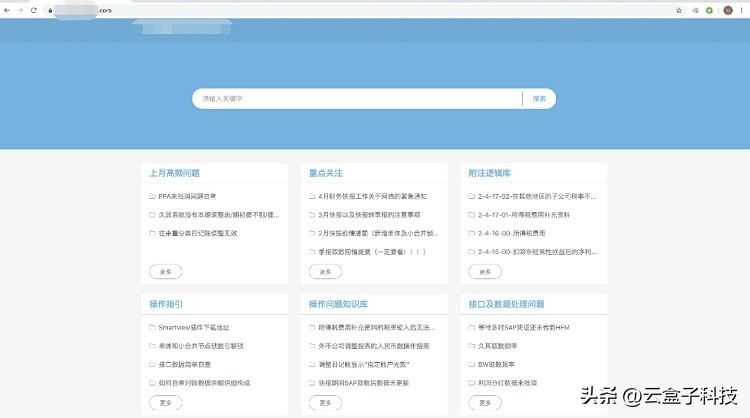Click the folder icon beside 快报期间SAP取数后数据未更新
This screenshot has width=750, height=418.
click(x=312, y=383)
